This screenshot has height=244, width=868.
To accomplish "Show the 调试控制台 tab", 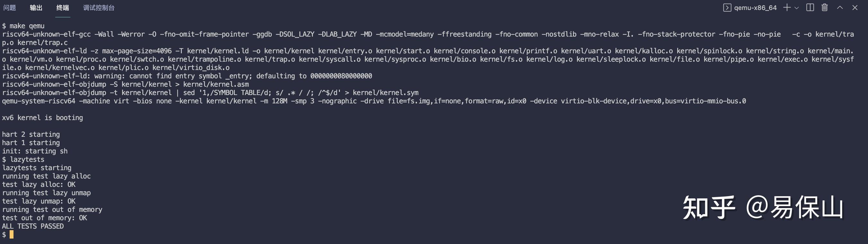I will (99, 8).
